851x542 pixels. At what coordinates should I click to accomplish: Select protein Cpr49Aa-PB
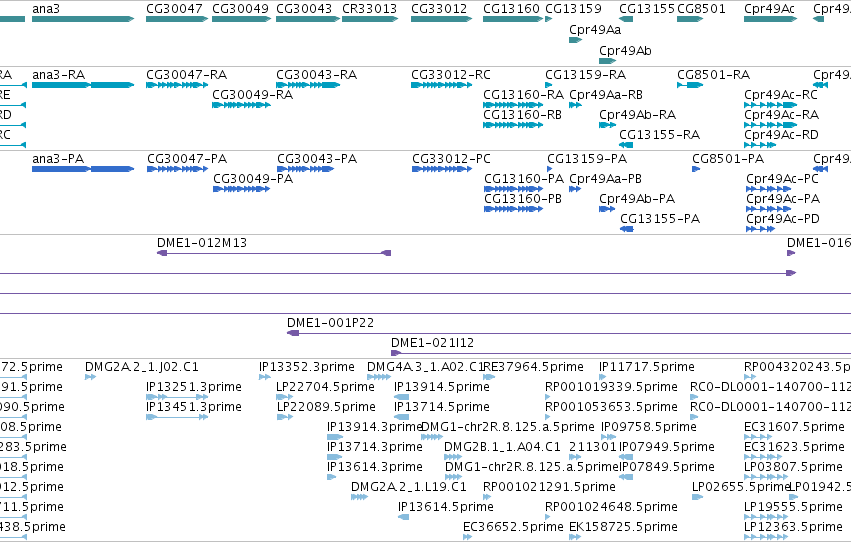tap(575, 189)
